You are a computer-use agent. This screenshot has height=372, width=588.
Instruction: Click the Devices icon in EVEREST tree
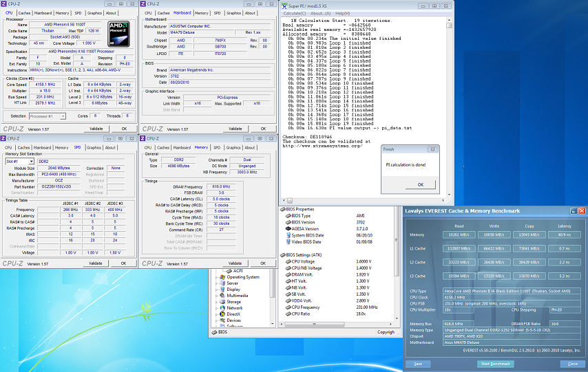coord(222,320)
